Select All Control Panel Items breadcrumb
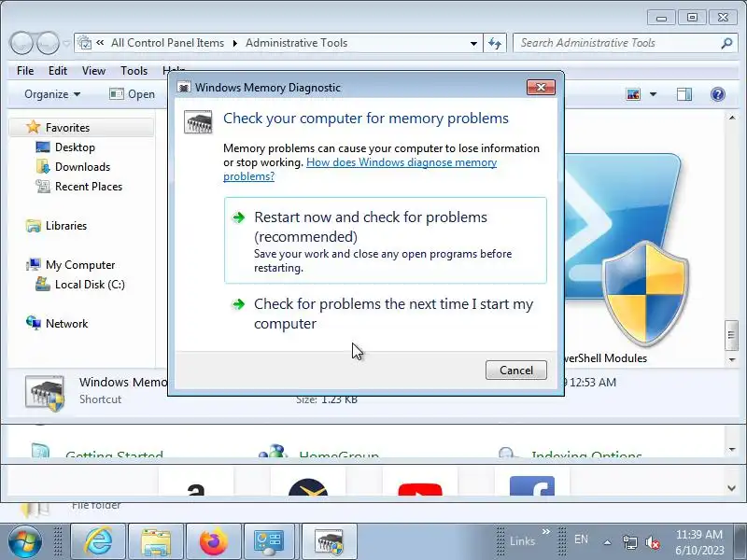The image size is (747, 560). tap(167, 43)
